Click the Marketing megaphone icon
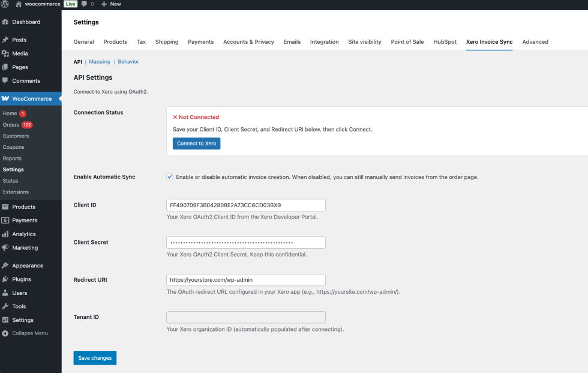Screen dimensions: 588x373 5,247
